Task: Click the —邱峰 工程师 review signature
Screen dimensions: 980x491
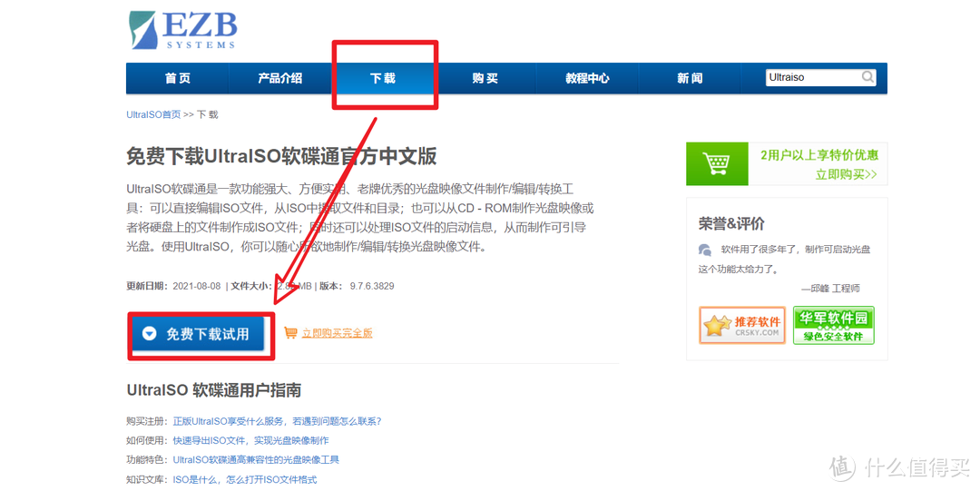Action: pos(830,289)
